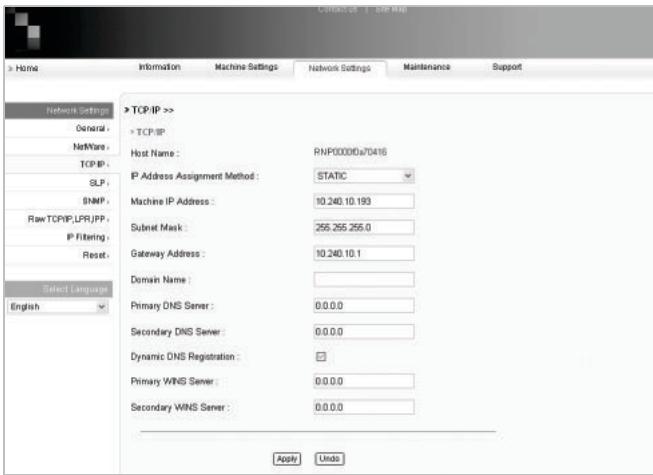The image size is (653, 475).
Task: Open SLP settings in the sidebar
Action: tap(99, 183)
